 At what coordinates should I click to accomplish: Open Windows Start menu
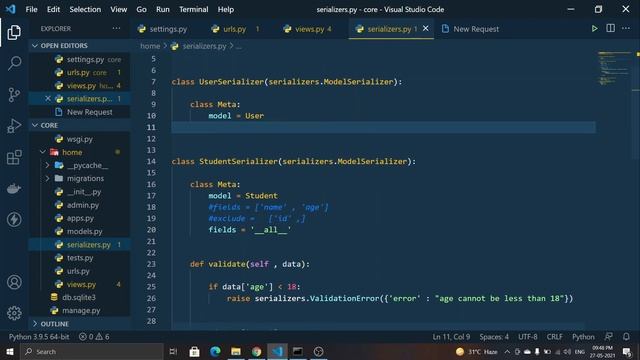coord(10,351)
